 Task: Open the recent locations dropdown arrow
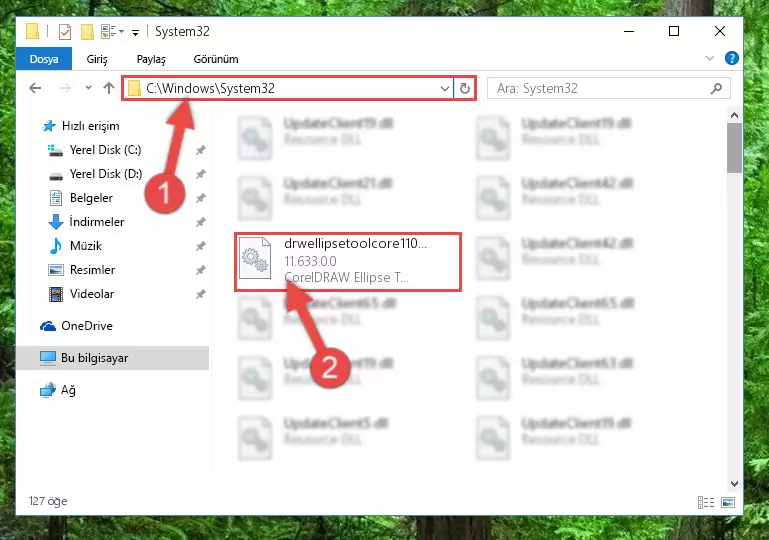88,88
